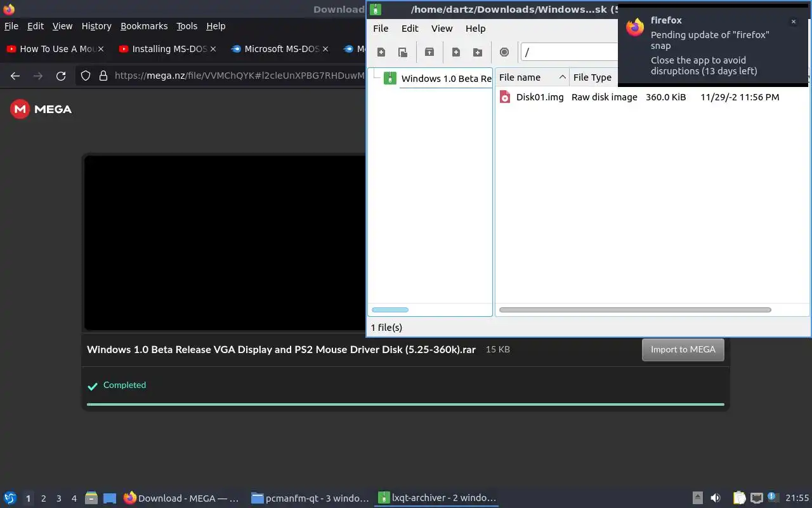Click the site padlock security icon
The image size is (812, 508).
tap(103, 76)
